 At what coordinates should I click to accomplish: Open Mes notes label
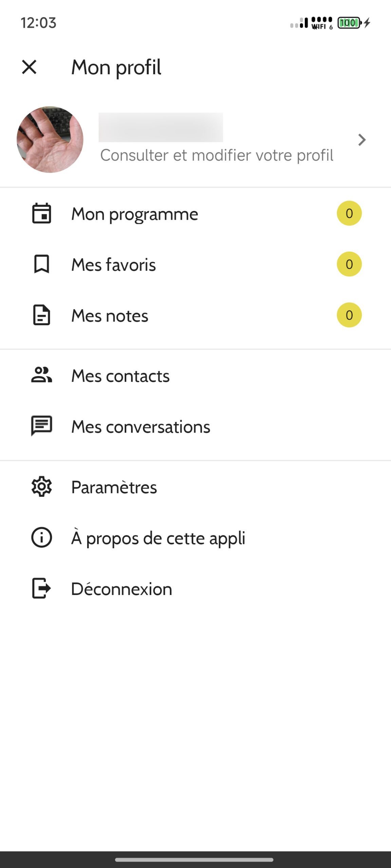[x=110, y=316]
